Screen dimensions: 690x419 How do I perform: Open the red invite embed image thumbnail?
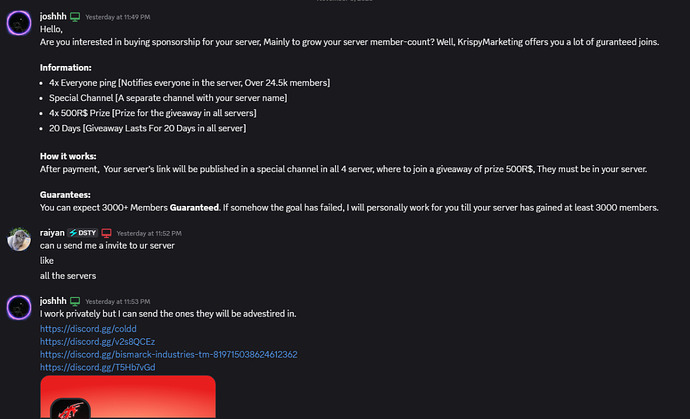tap(127, 397)
